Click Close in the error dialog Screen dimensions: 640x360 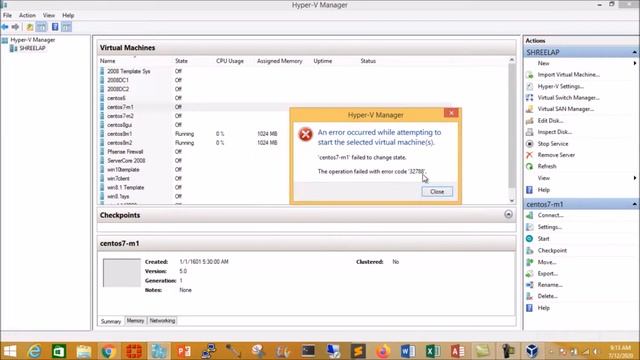(437, 192)
